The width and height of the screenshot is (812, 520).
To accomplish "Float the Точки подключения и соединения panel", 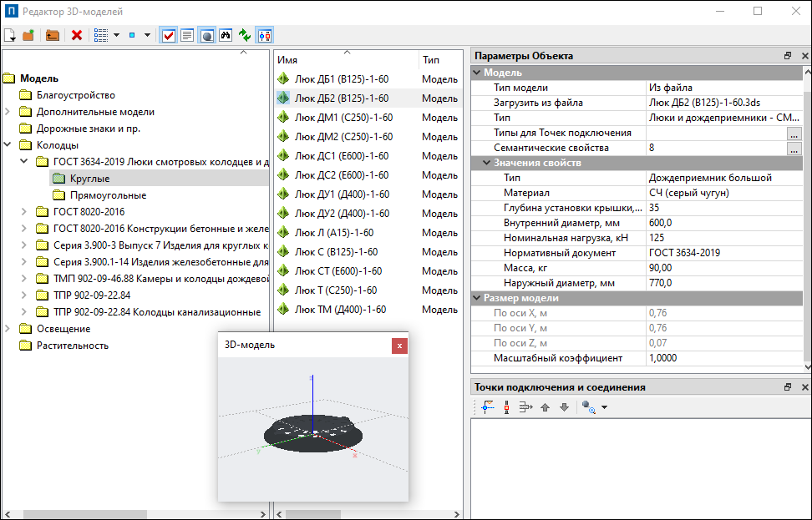I will [788, 387].
